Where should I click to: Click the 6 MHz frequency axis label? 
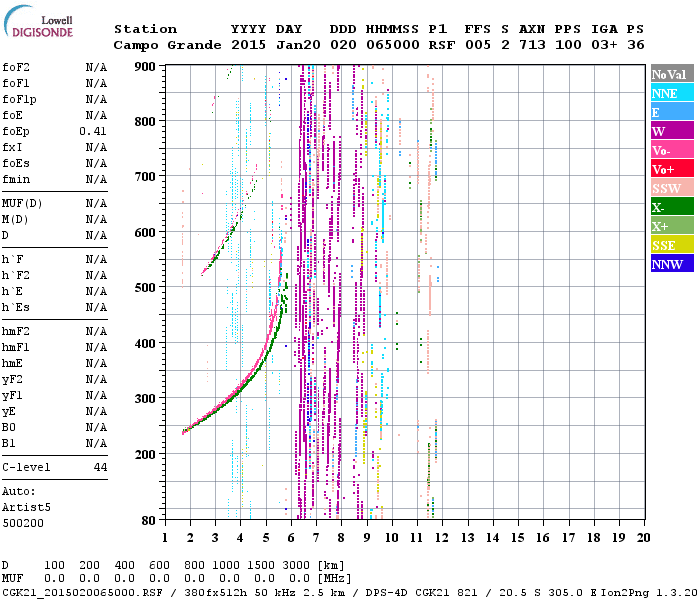coord(291,538)
